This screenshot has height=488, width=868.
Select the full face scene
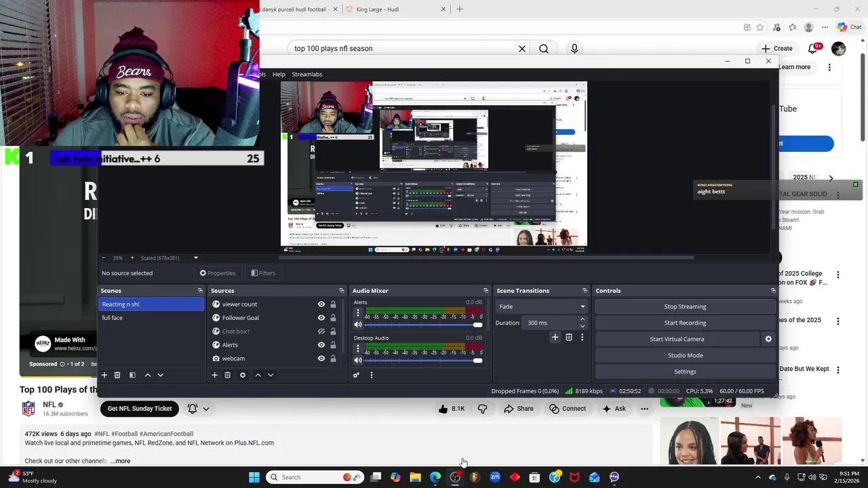pyautogui.click(x=151, y=318)
